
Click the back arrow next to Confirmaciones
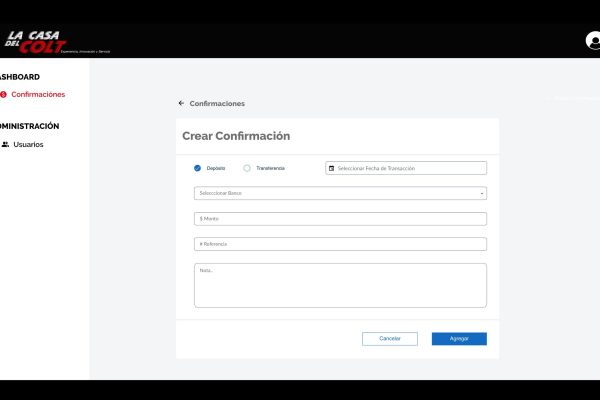tap(181, 103)
